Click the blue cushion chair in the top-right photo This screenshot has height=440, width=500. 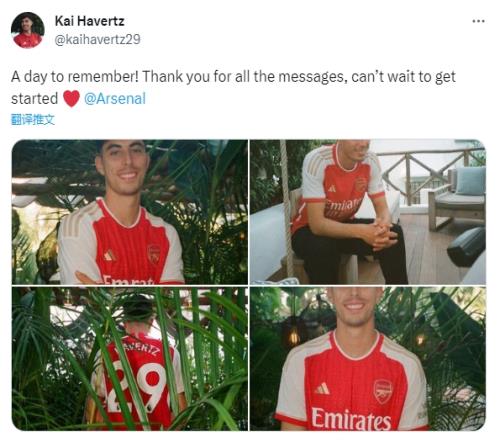pyautogui.click(x=460, y=197)
